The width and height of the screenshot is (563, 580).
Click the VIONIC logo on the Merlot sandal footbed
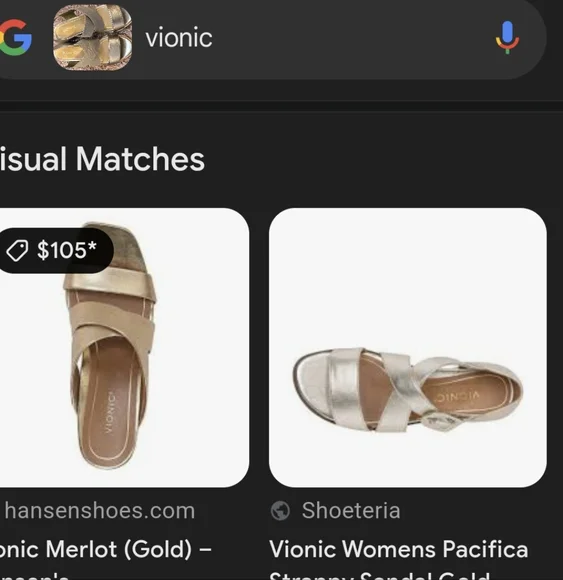click(110, 411)
